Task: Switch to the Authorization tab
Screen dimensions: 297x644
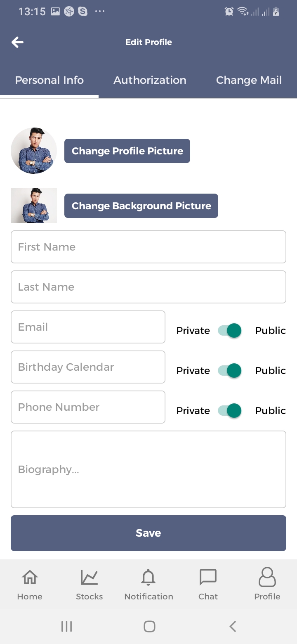Action: [150, 80]
